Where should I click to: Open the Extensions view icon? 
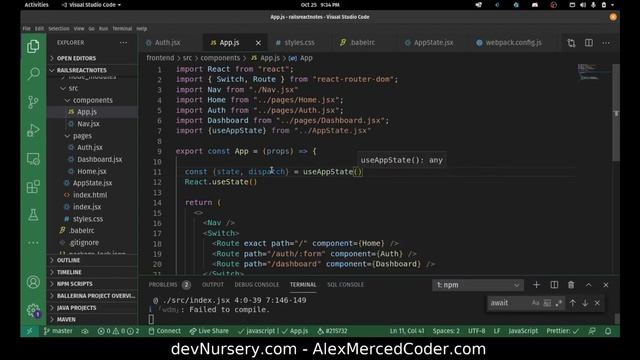pyautogui.click(x=33, y=187)
